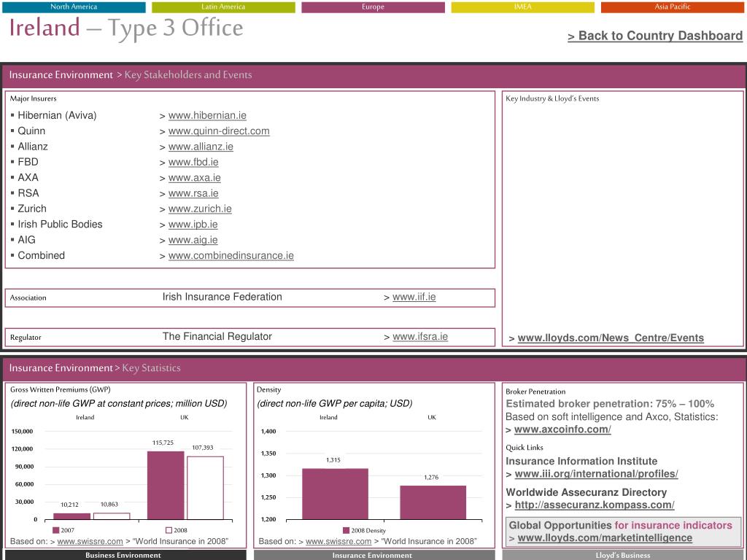Select Insurance Environment bottom tab
The width and height of the screenshot is (747, 560).
click(x=372, y=555)
